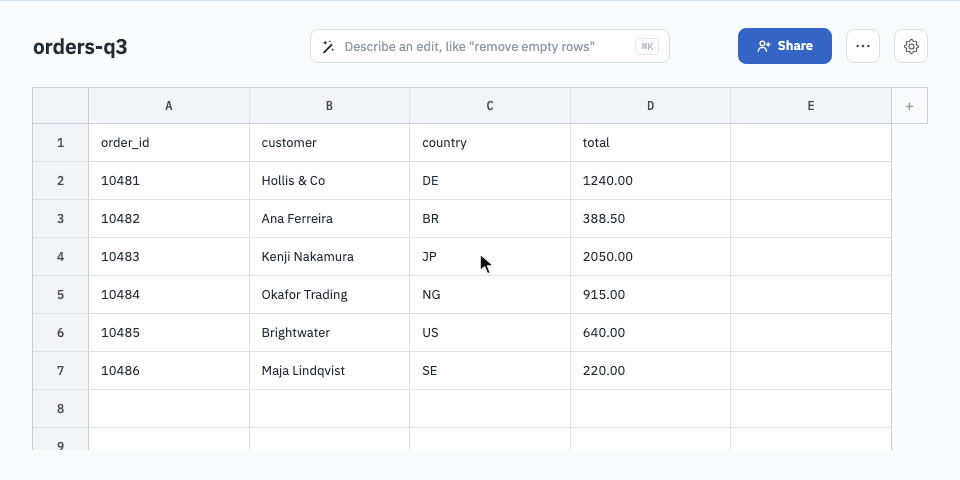Select cell containing 10486
This screenshot has height=480, width=960.
(169, 370)
